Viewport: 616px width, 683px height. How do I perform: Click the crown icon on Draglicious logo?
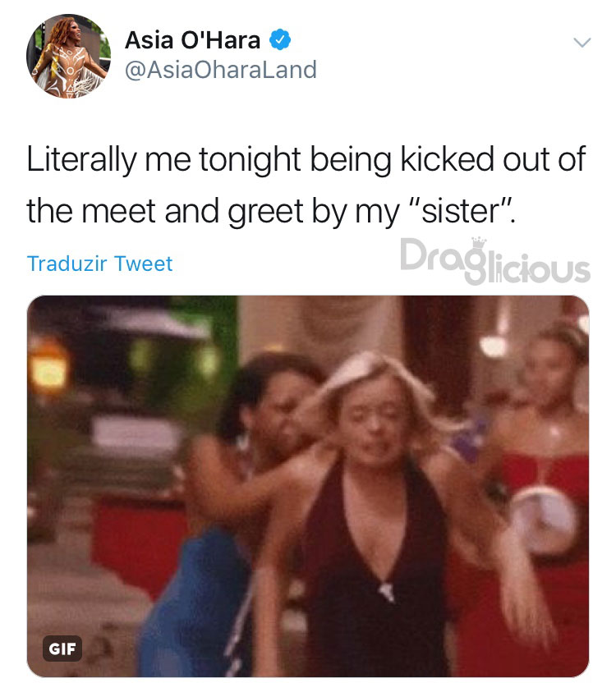coord(479,241)
